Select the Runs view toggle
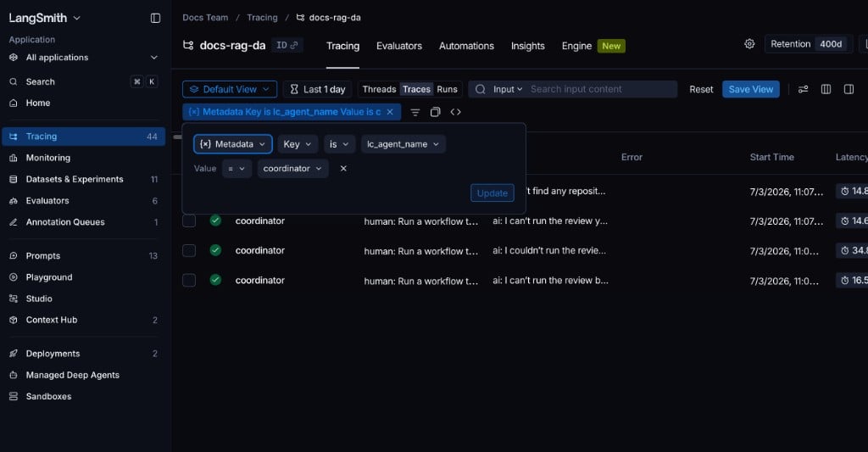868x452 pixels. pos(447,89)
